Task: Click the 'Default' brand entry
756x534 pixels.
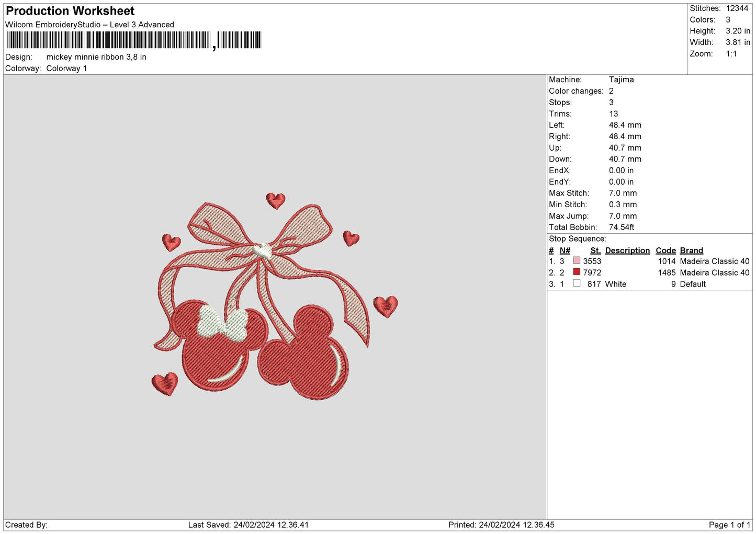Action: point(693,285)
